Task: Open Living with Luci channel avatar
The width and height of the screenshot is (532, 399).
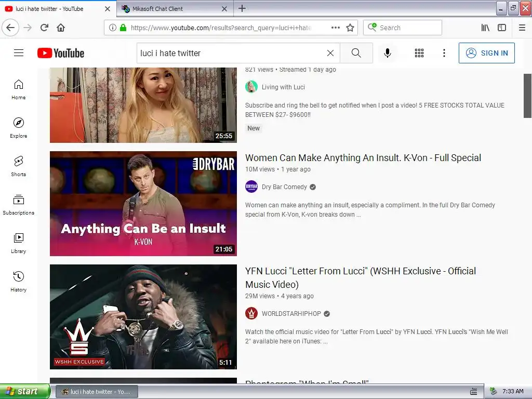Action: [x=251, y=87]
